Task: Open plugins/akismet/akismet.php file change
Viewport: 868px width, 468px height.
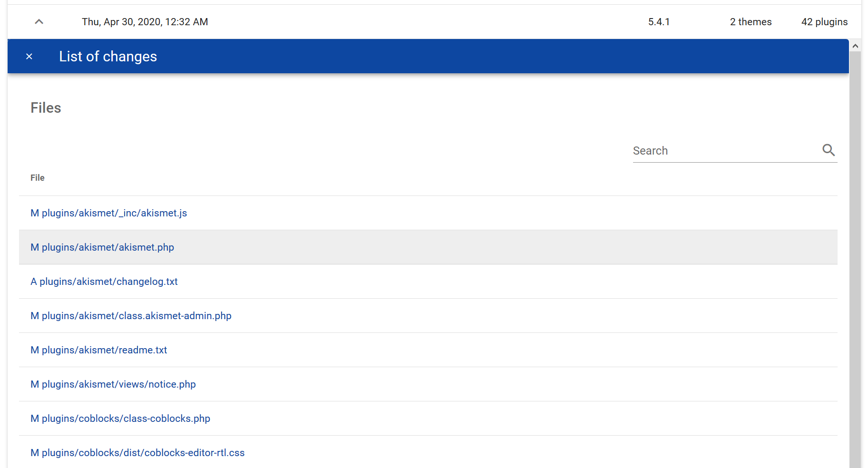Action: (102, 247)
